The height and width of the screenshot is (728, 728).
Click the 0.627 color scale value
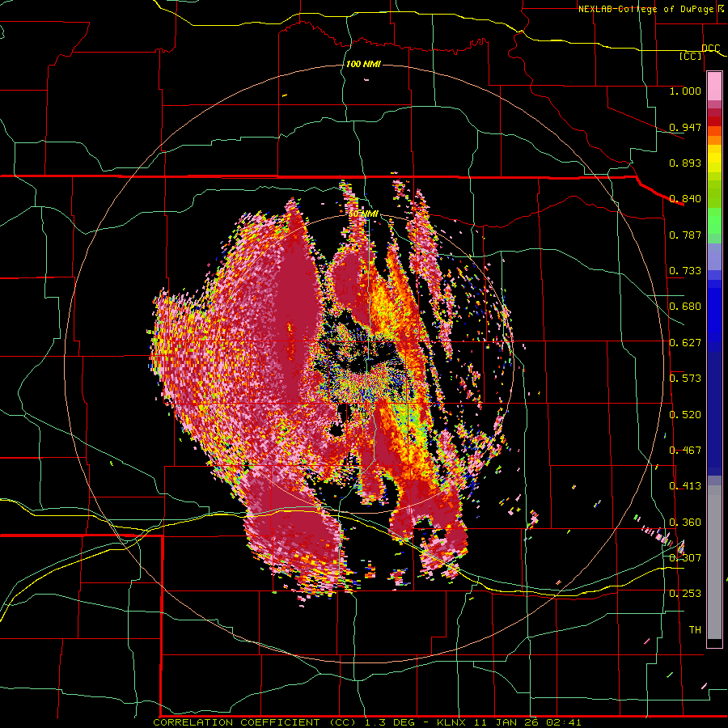click(x=685, y=343)
